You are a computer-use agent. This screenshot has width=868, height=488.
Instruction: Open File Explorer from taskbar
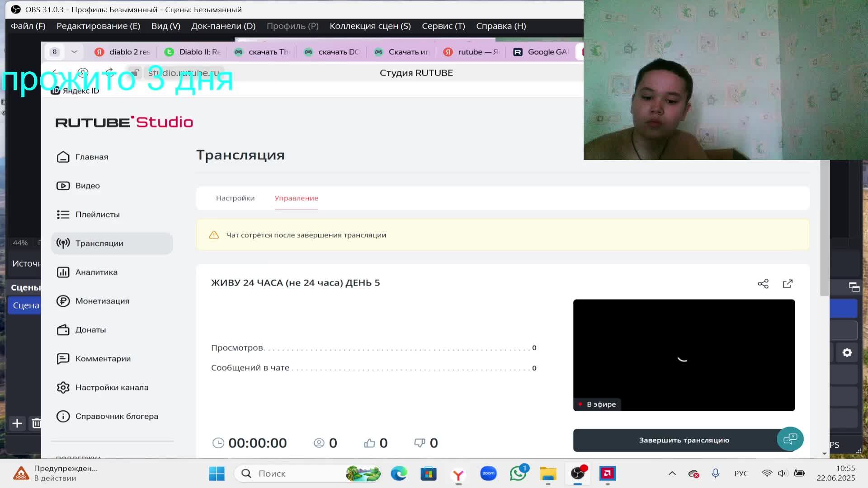pyautogui.click(x=548, y=474)
